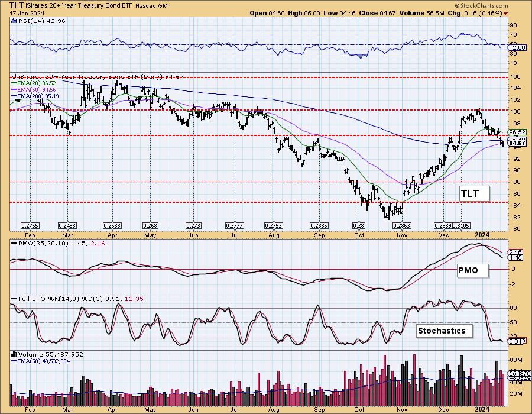Open the StockCharts.com copyright link
532x414 pixels.
(x=481, y=5)
